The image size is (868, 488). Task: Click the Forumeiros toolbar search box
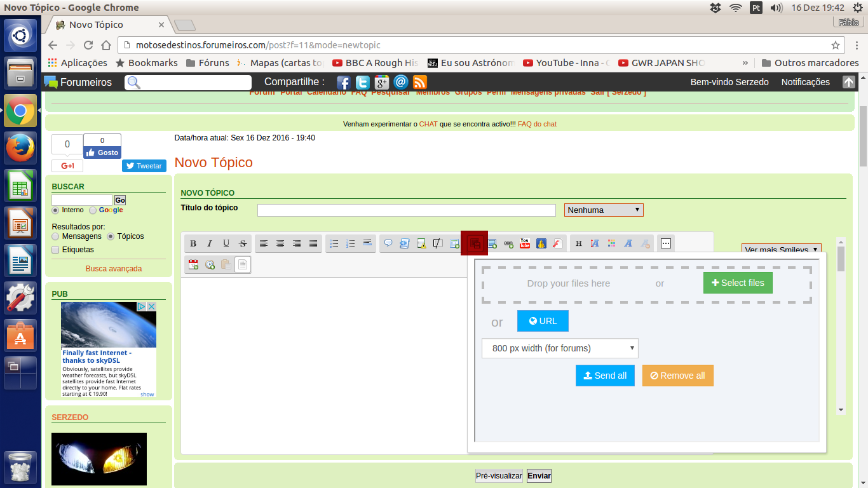188,83
